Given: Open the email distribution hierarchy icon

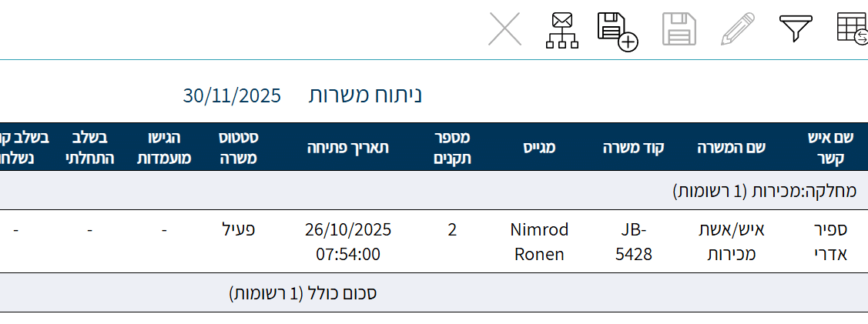Looking at the screenshot, I should tap(561, 31).
